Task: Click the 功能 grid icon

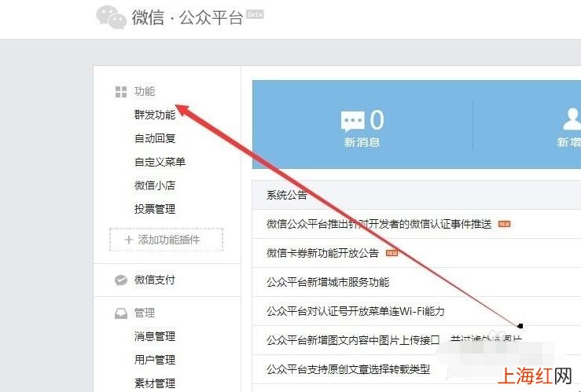Action: coord(121,92)
